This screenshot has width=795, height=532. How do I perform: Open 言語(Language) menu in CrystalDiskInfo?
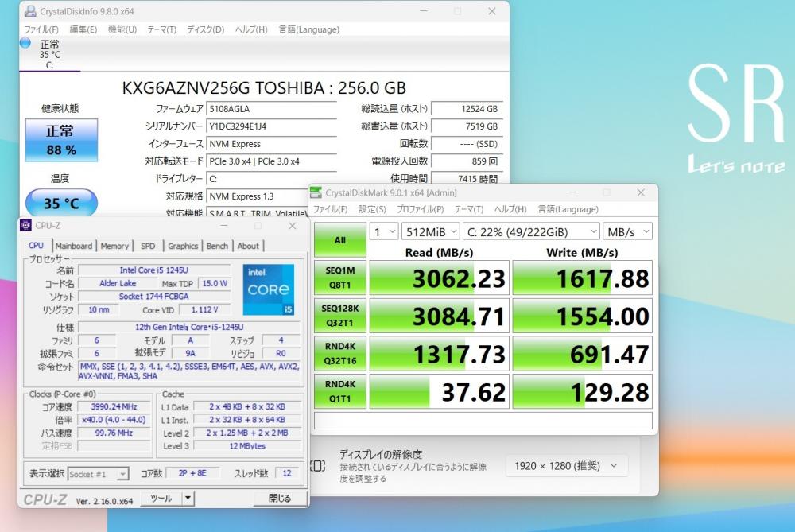pos(308,29)
